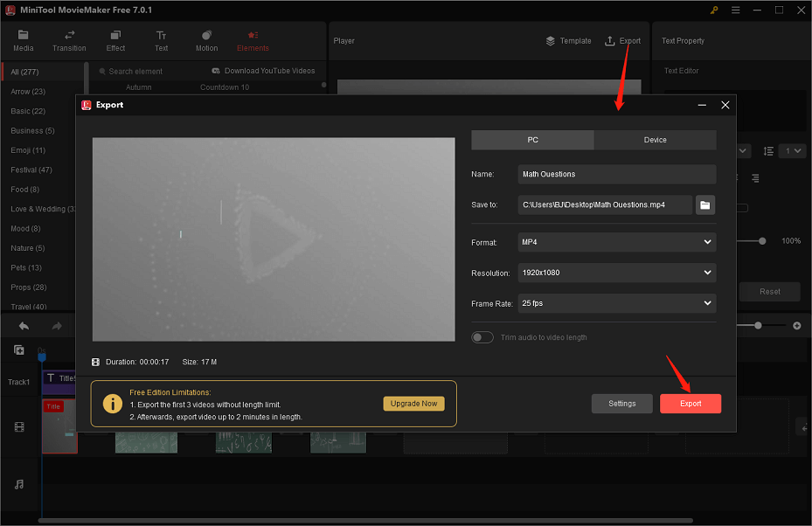Screen dimensions: 812x526
Task: Click the Download YouTube Videos icon
Action: tap(216, 71)
